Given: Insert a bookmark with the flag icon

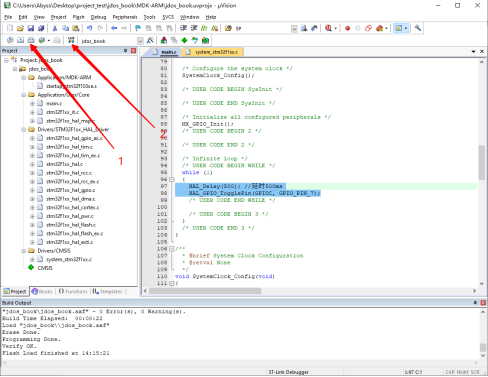Looking at the screenshot, I should click(x=138, y=28).
